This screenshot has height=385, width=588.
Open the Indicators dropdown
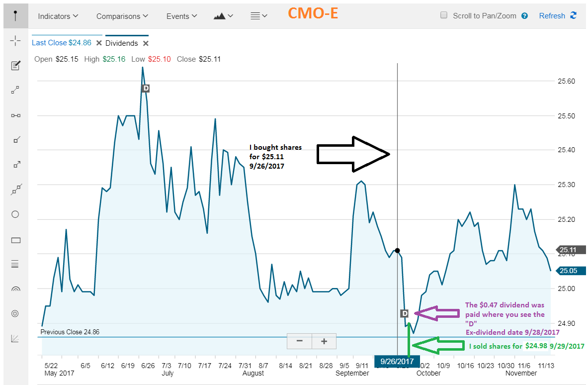coord(58,16)
